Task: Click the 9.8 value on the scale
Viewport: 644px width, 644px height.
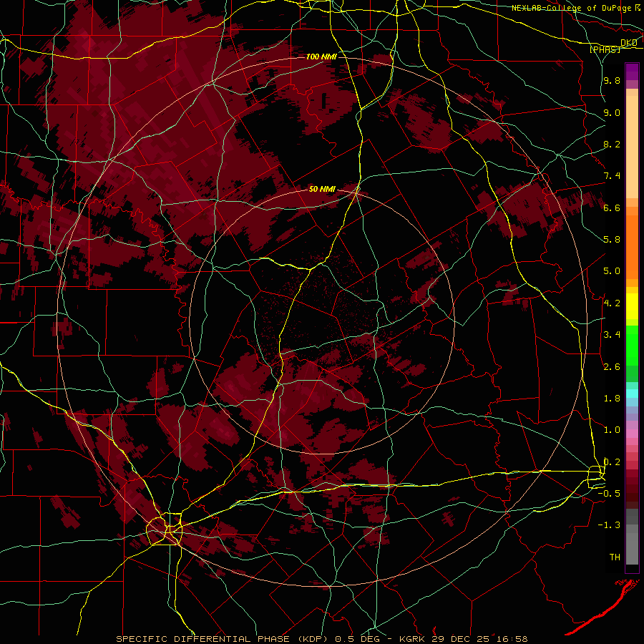Action: 612,80
